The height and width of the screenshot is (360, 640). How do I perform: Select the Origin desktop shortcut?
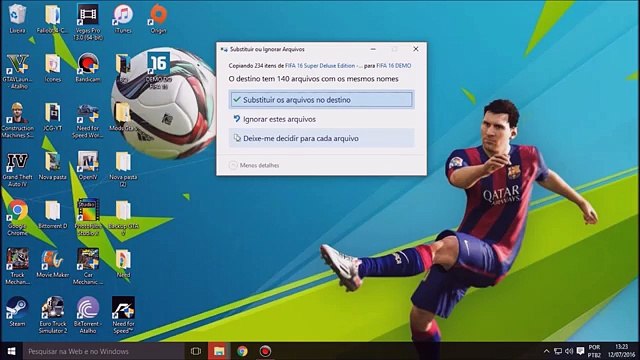tap(158, 19)
